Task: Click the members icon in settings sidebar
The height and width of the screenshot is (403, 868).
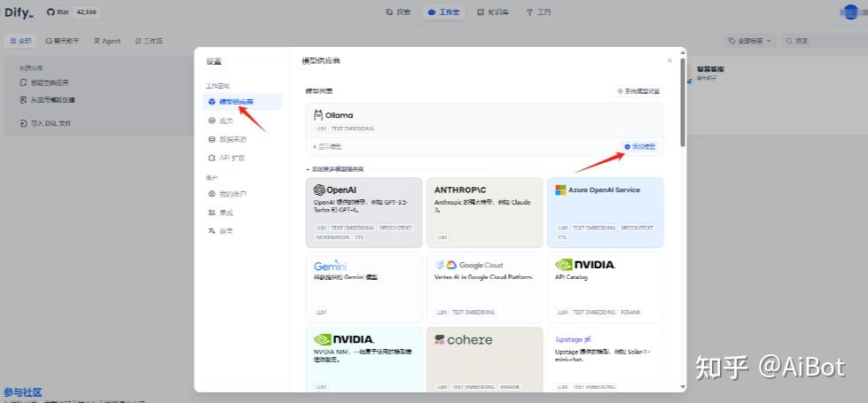Action: click(x=212, y=120)
